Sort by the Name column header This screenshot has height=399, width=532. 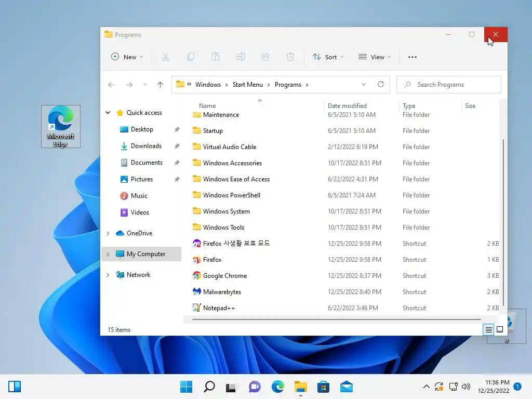207,106
